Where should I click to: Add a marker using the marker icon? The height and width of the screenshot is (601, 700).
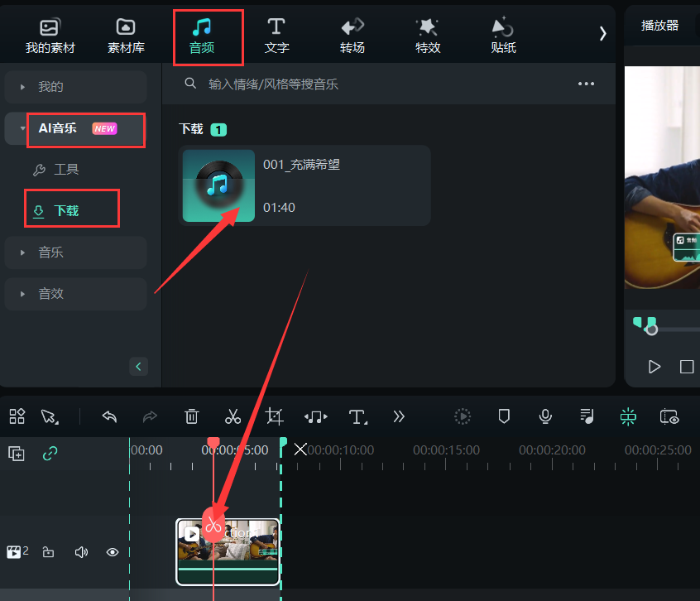point(504,416)
